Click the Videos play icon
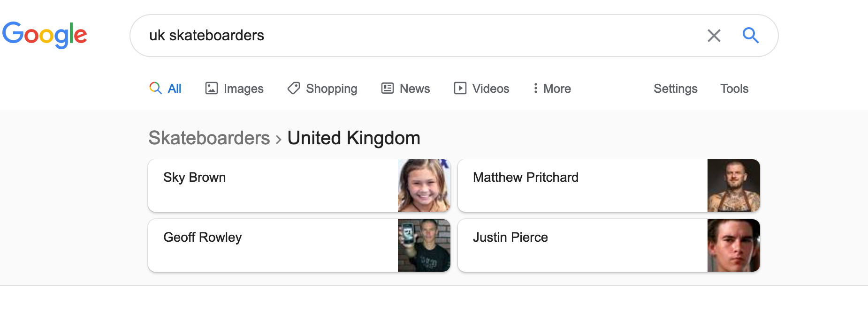The height and width of the screenshot is (312, 868). point(460,88)
